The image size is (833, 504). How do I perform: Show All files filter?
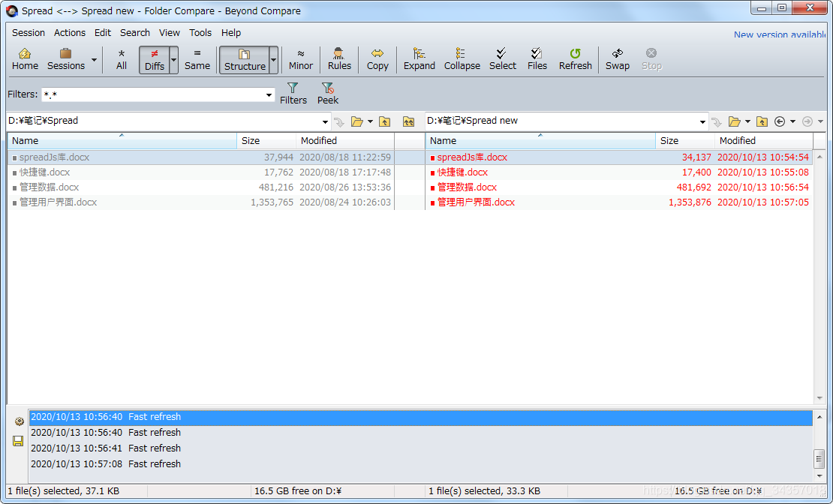click(x=122, y=59)
